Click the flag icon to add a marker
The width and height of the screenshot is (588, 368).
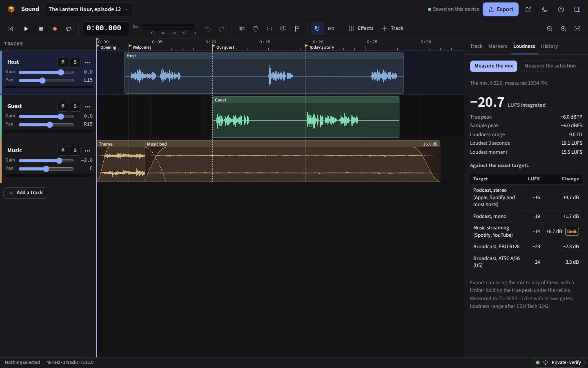click(x=297, y=29)
